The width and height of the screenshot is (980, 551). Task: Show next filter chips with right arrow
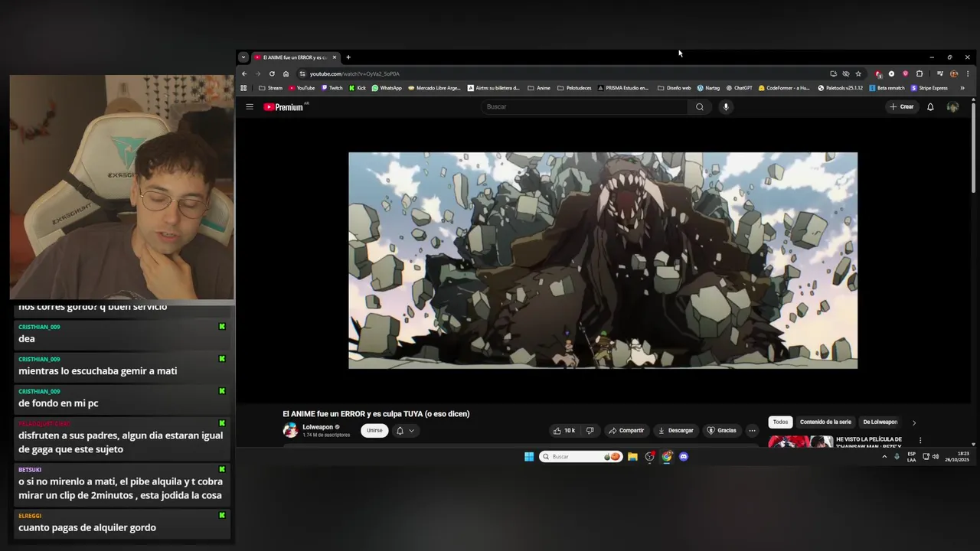click(x=913, y=422)
